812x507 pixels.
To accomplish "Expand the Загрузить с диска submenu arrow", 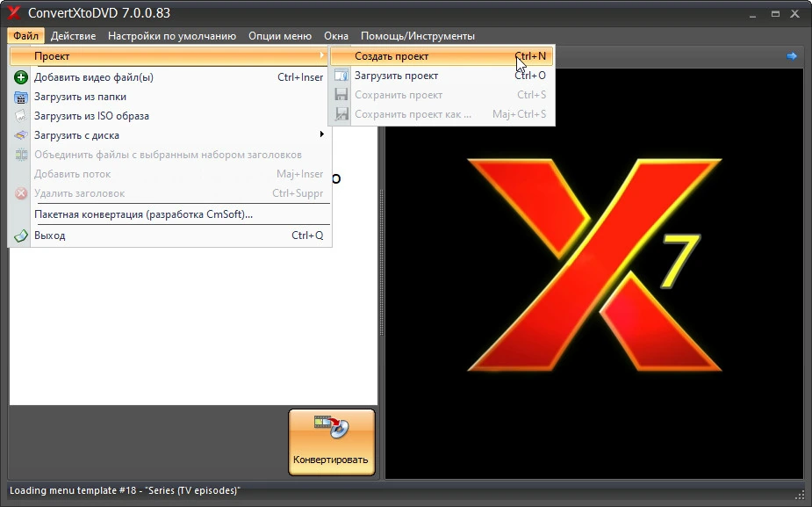I will [321, 134].
